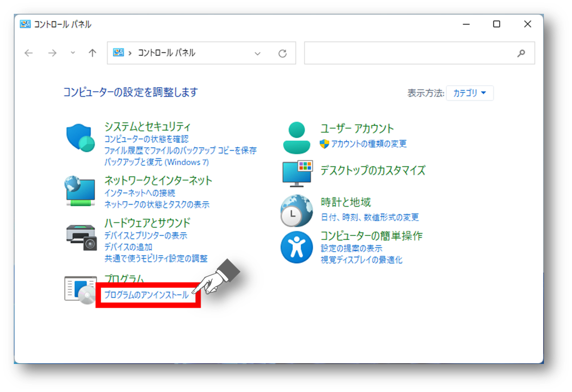Click the up arrow navigation button
The image size is (572, 392).
pos(92,53)
